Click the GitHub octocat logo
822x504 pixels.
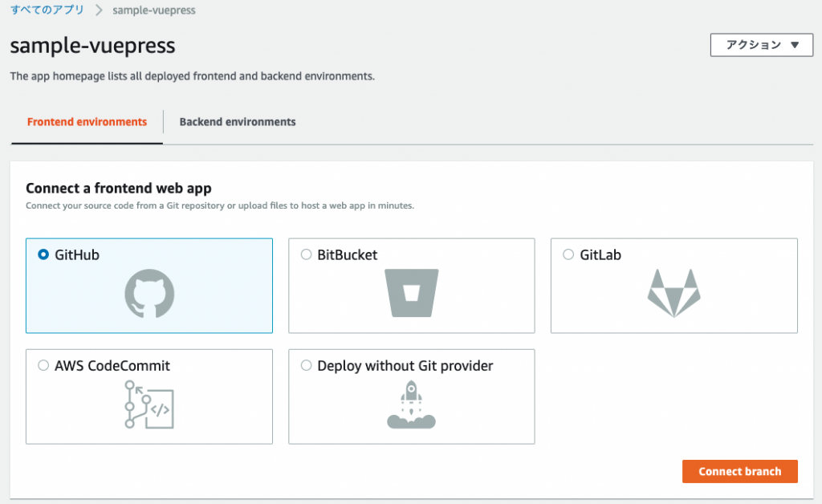coord(149,294)
